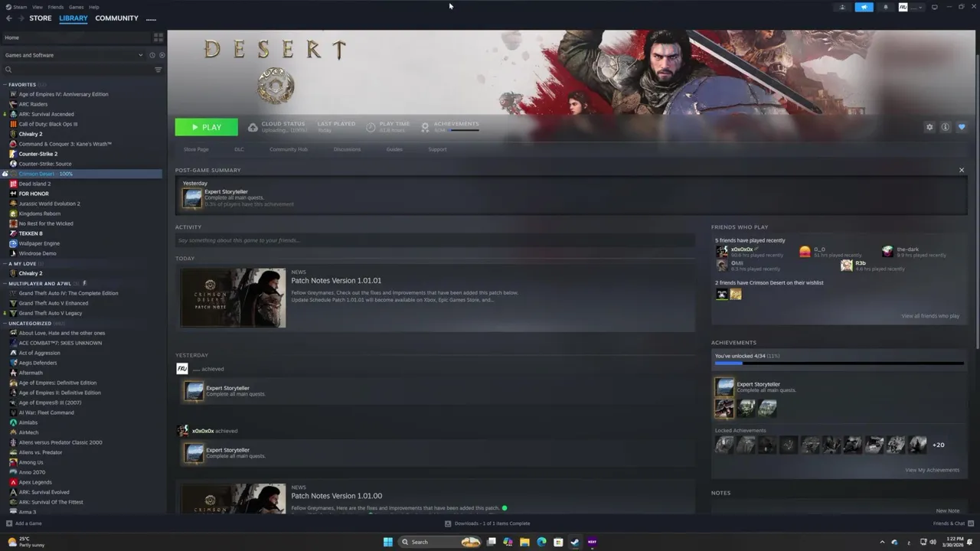This screenshot has width=980, height=551.
Task: Open the View menu
Action: point(38,7)
